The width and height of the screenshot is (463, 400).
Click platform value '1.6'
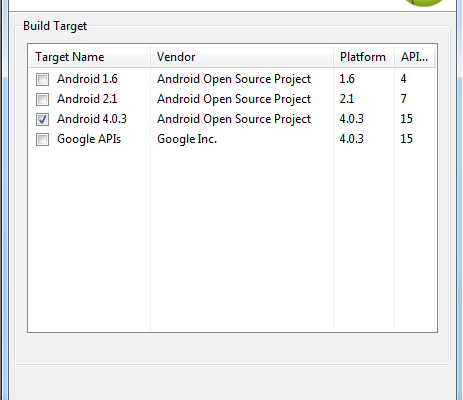[347, 79]
